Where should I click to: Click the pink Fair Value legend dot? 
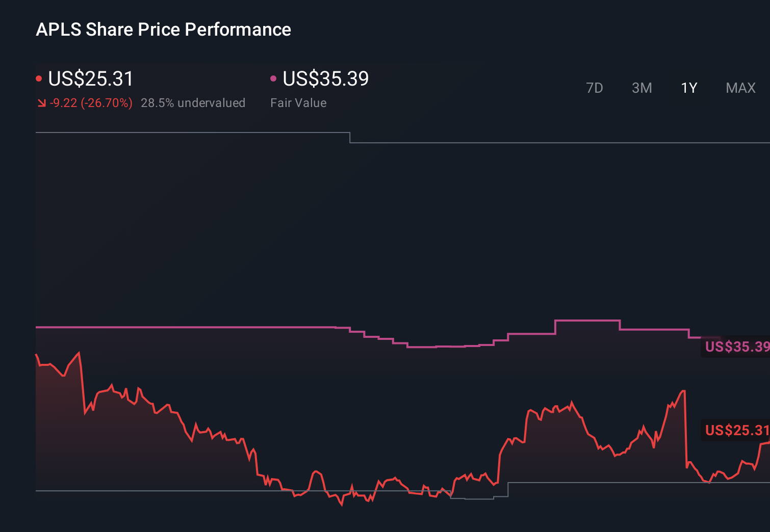click(274, 78)
